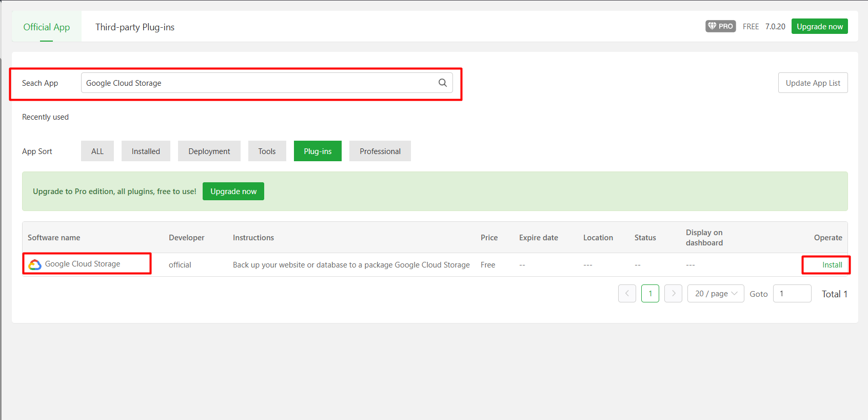The height and width of the screenshot is (420, 868).
Task: Click the Google Cloud Storage logo icon
Action: click(35, 264)
